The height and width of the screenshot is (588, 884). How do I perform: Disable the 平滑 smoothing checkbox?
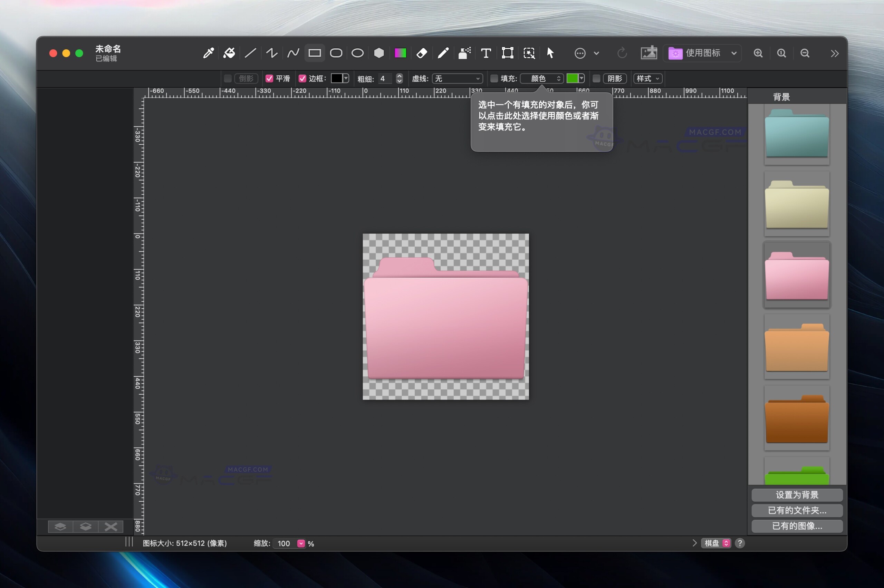tap(269, 78)
